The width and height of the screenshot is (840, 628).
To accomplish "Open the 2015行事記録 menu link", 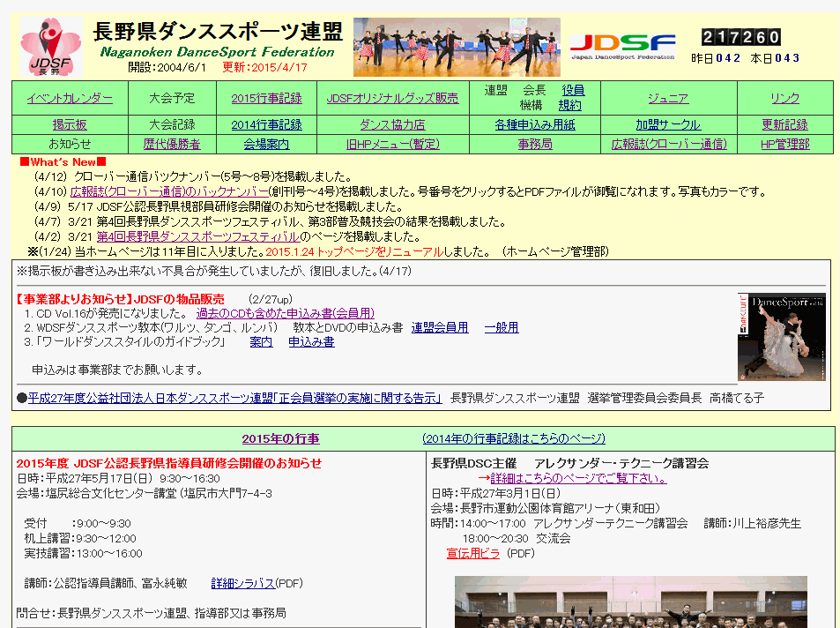I will 266,98.
